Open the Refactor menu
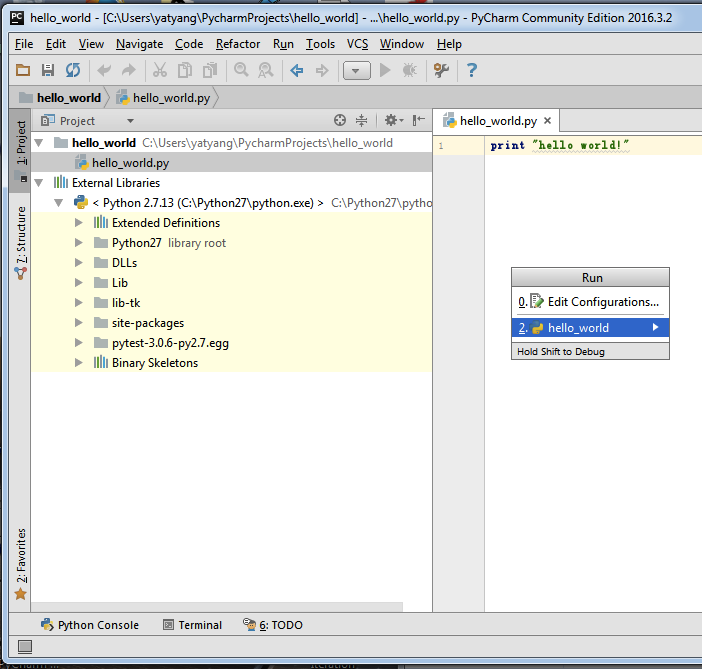This screenshot has width=702, height=669. tap(238, 44)
